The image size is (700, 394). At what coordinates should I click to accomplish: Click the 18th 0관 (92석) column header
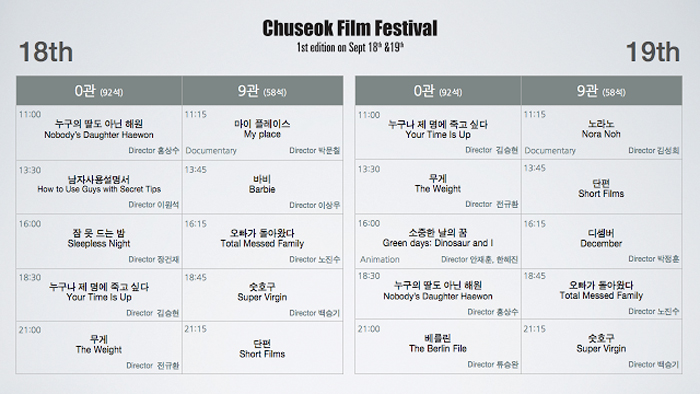[x=99, y=91]
